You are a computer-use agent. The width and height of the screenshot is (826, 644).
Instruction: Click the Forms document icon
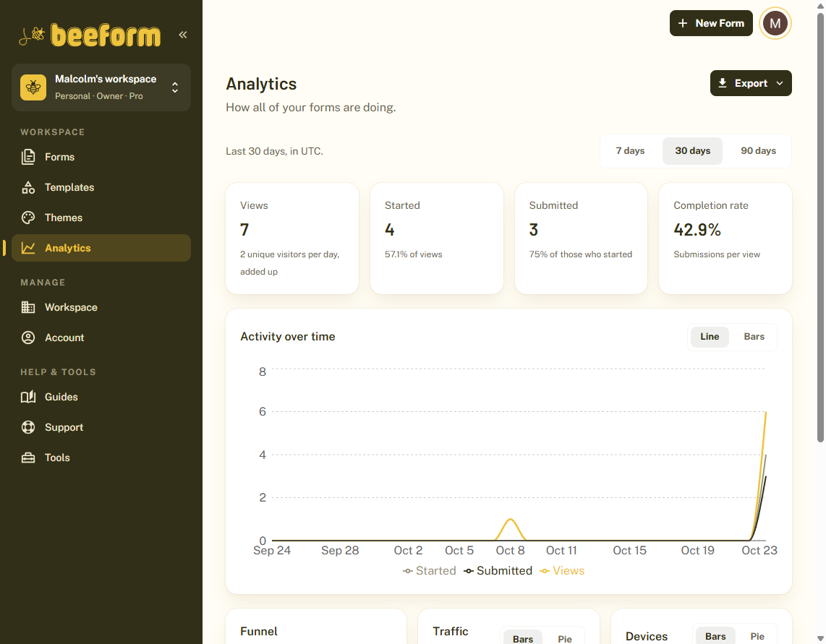click(x=28, y=157)
